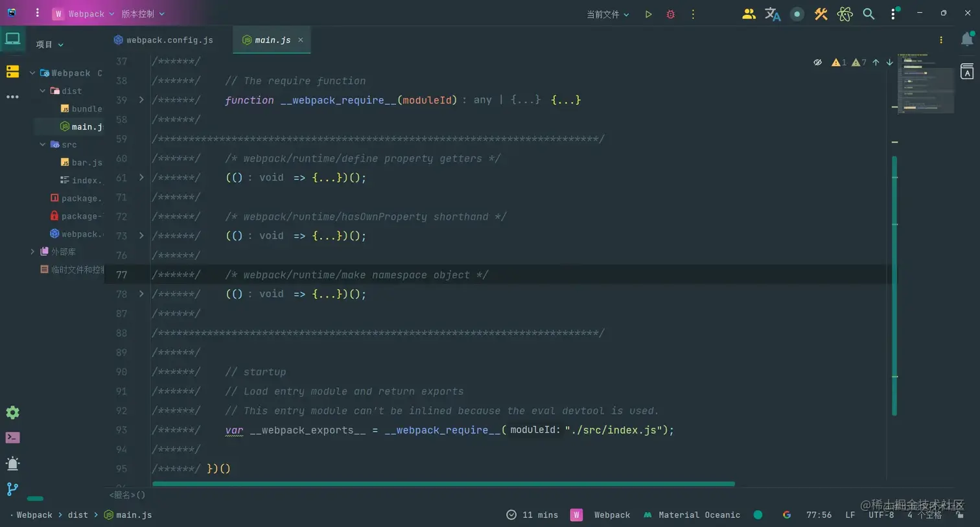Open bundle file in dist folder
The width and height of the screenshot is (980, 527).
coord(81,109)
